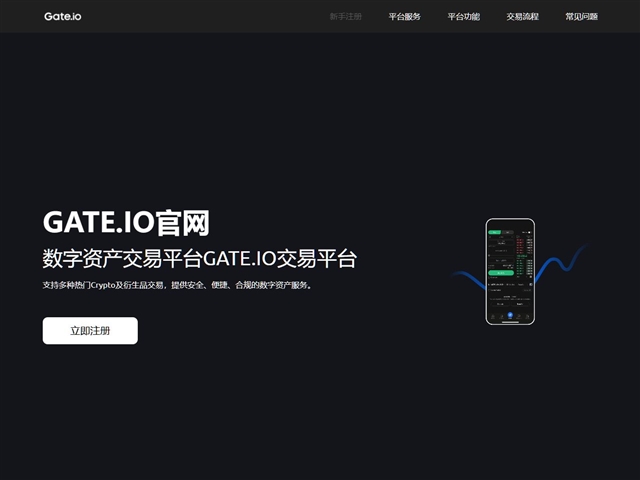Click the 数字资产交易平台GATE.IO交易平台 subtitle
Image resolution: width=640 pixels, height=480 pixels.
(200, 258)
